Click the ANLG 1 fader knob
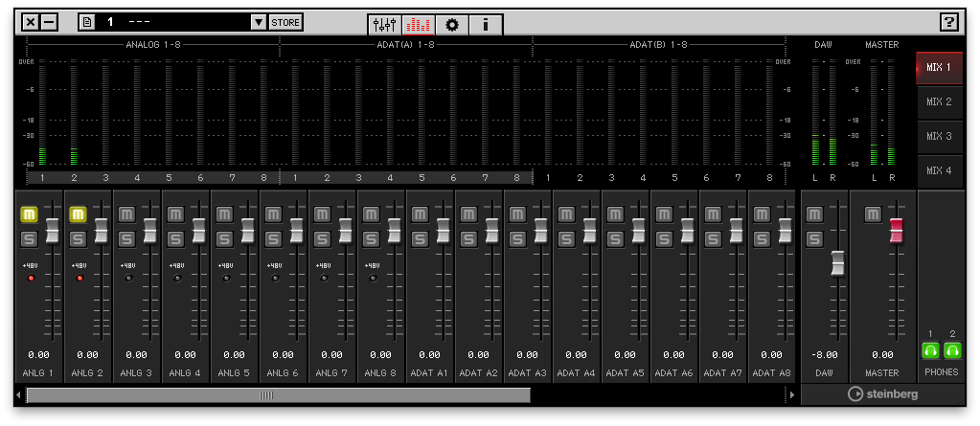980x426 pixels. pos(53,231)
